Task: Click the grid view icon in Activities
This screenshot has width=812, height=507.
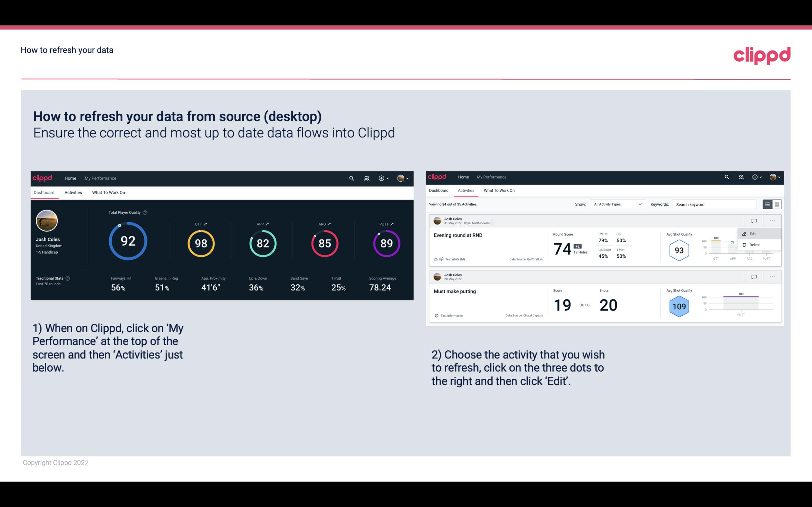Action: coord(776,204)
